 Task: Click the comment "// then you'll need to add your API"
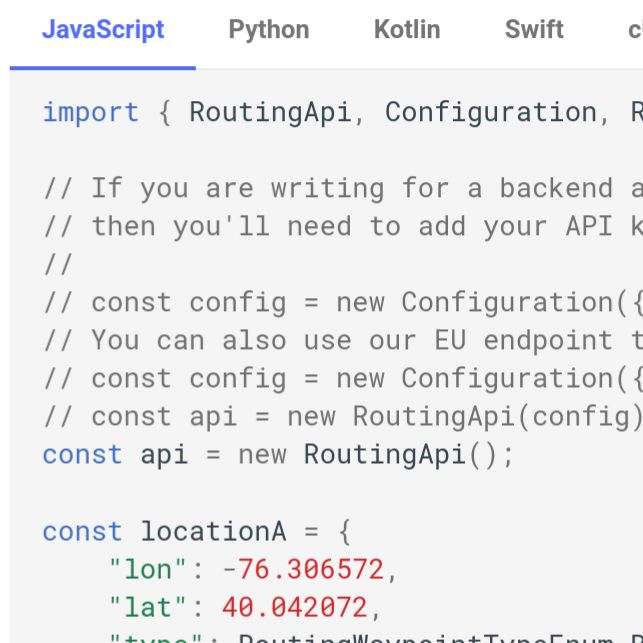click(328, 226)
